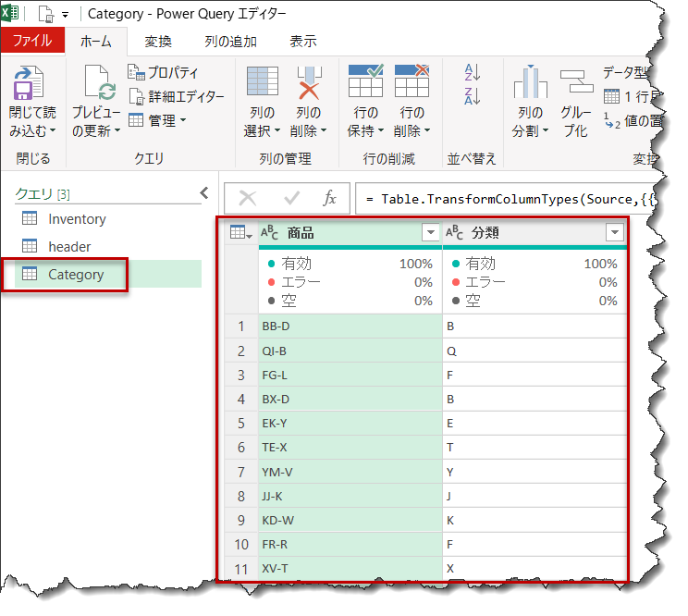Sort ascending with A-Z icon
The image size is (688, 616).
(473, 72)
